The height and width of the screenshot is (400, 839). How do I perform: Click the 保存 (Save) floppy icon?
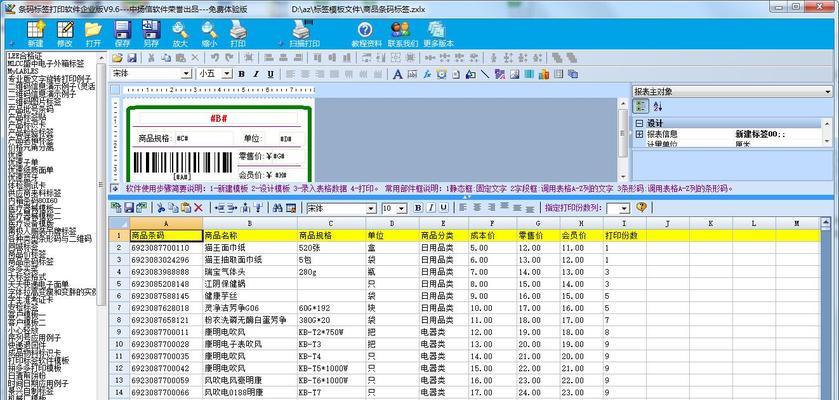click(x=123, y=30)
